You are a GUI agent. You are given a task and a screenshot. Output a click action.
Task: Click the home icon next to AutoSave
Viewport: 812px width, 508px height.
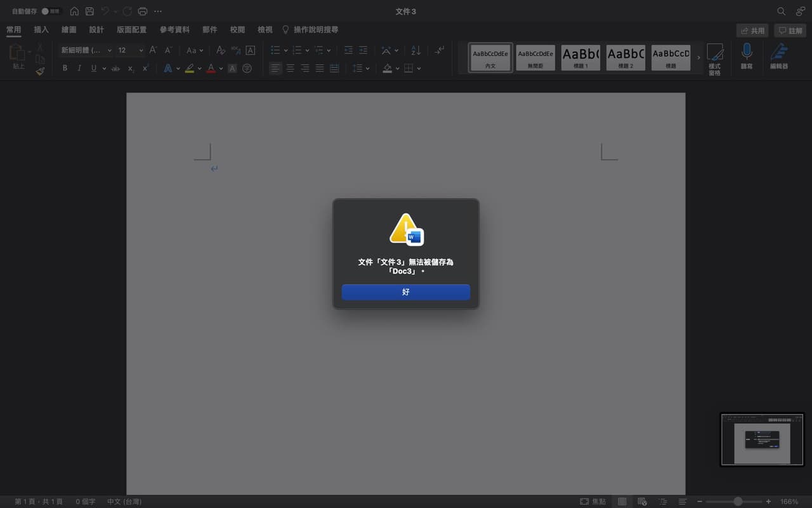point(74,11)
